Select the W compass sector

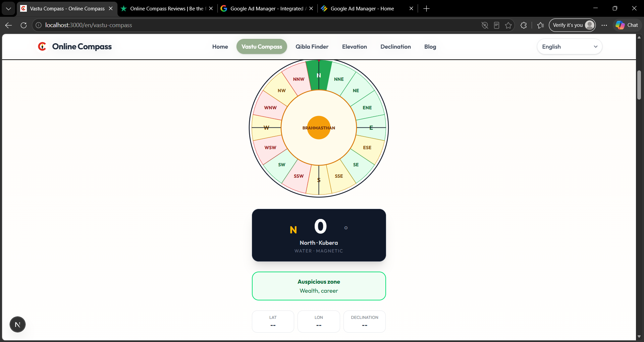(266, 128)
